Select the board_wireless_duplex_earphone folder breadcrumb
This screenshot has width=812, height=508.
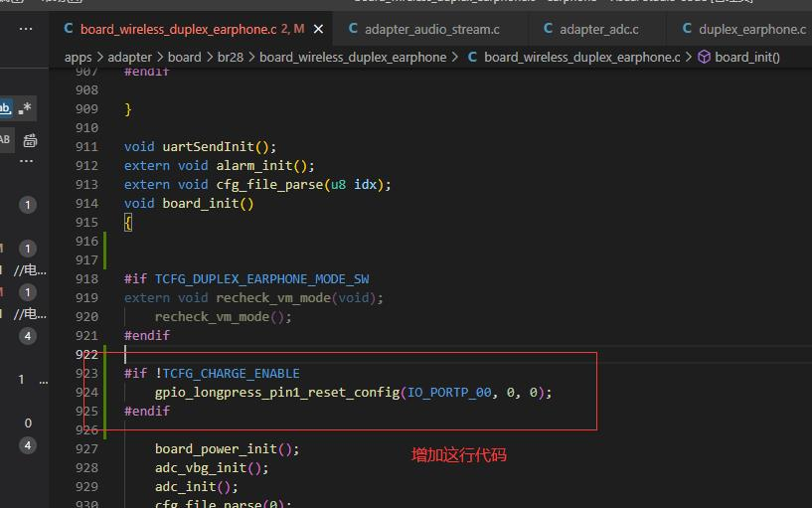353,57
